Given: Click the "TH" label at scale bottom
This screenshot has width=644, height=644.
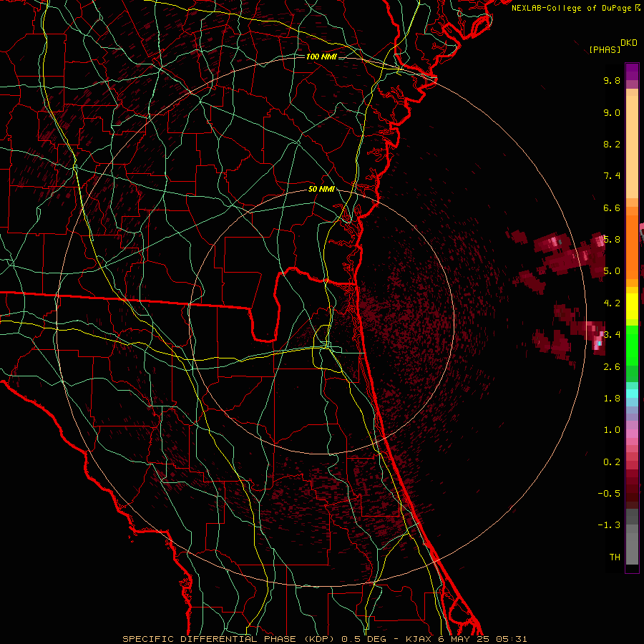Looking at the screenshot, I should [615, 557].
